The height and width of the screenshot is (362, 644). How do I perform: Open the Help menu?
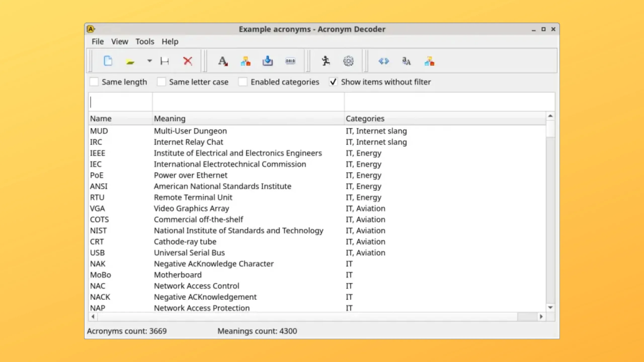pyautogui.click(x=170, y=41)
